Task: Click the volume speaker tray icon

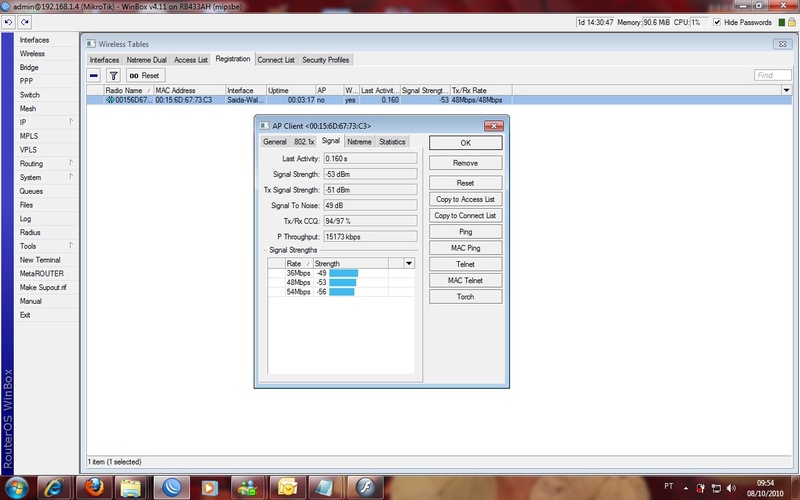Action: pyautogui.click(x=731, y=488)
